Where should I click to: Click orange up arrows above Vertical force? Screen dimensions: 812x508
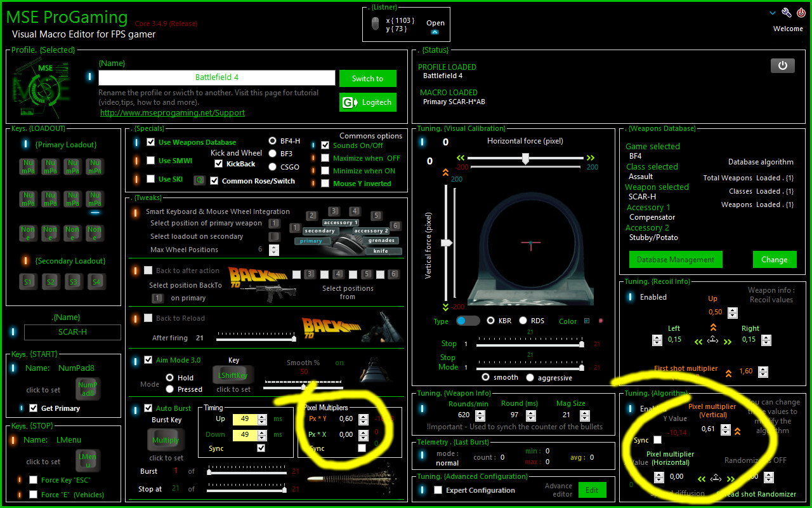(445, 172)
